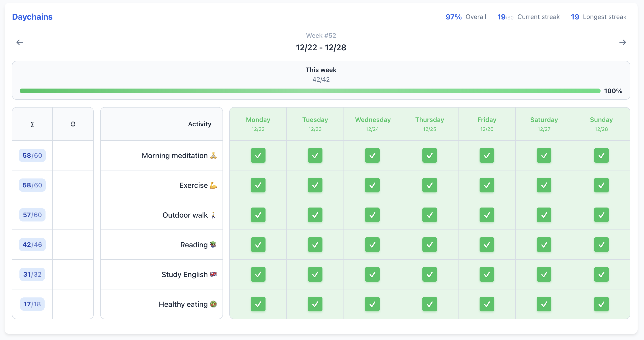The image size is (644, 340).
Task: Navigate to the next week arrow
Action: point(623,42)
